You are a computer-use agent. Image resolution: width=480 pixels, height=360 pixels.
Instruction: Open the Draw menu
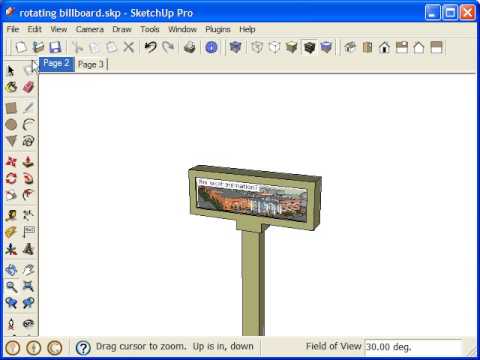click(122, 29)
